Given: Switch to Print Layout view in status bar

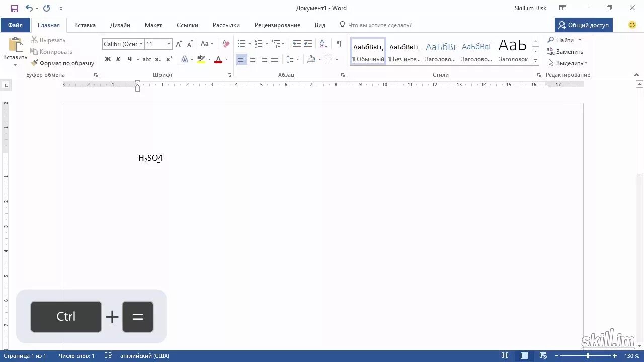Looking at the screenshot, I should [x=524, y=356].
